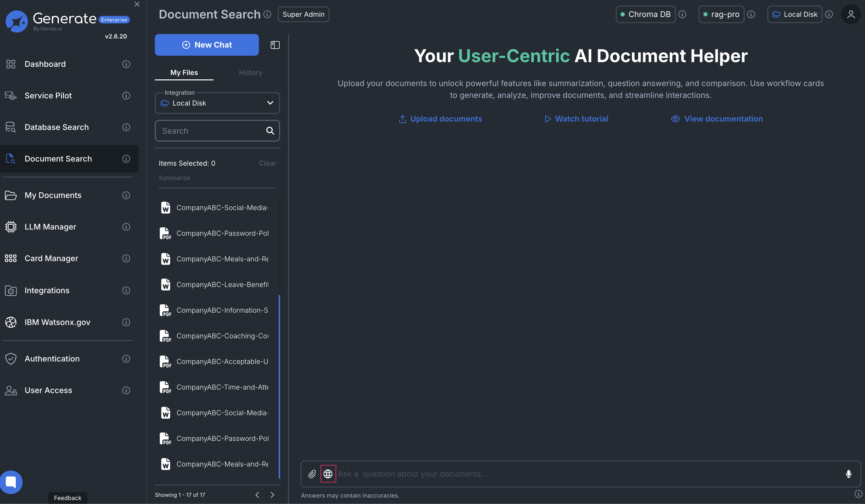Viewport: 865px width, 504px height.
Task: Go to previous page of files
Action: 257,495
